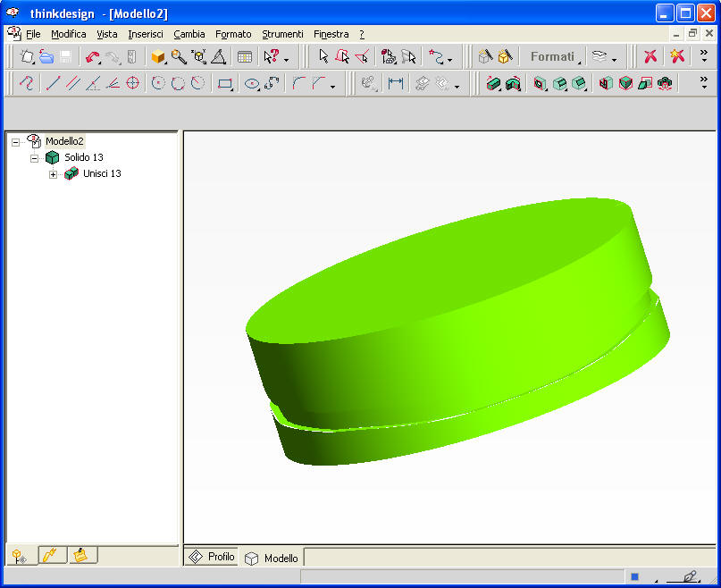721x588 pixels.
Task: Expand the top toolbar overflow chevron
Action: [x=703, y=55]
